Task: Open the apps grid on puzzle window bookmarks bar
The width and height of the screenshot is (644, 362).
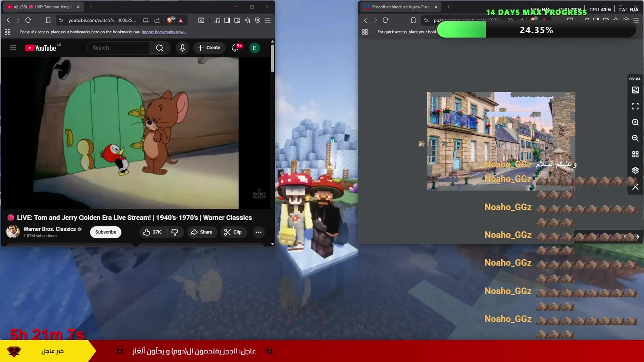Action: pyautogui.click(x=365, y=32)
